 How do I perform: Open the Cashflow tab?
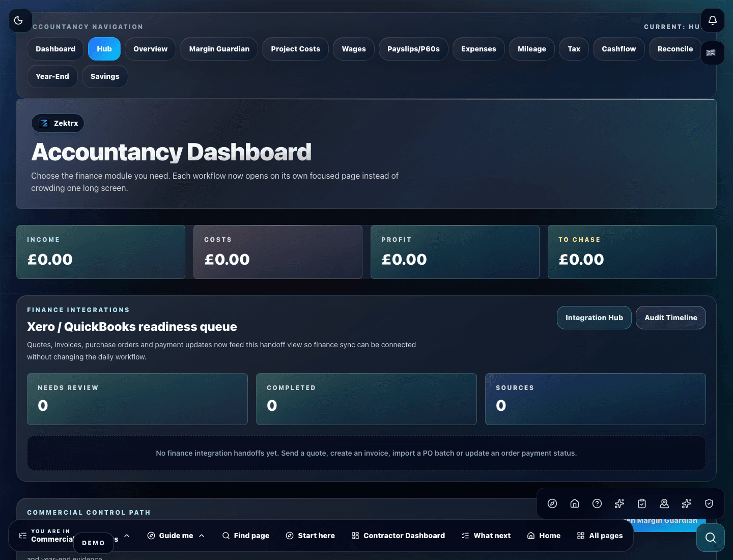click(x=619, y=49)
